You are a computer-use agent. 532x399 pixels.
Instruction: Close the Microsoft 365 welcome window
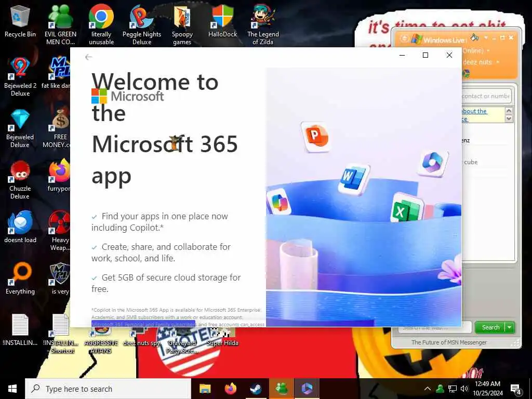tap(449, 55)
